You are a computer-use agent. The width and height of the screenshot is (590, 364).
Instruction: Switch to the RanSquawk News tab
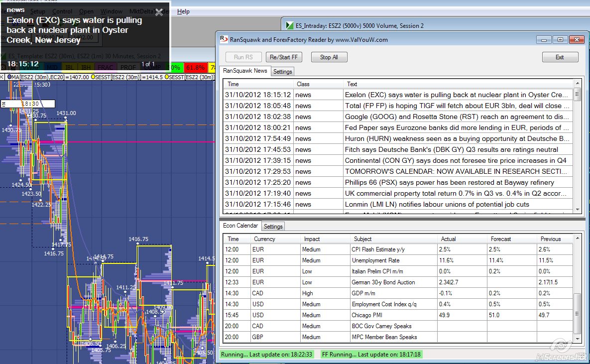coord(245,71)
